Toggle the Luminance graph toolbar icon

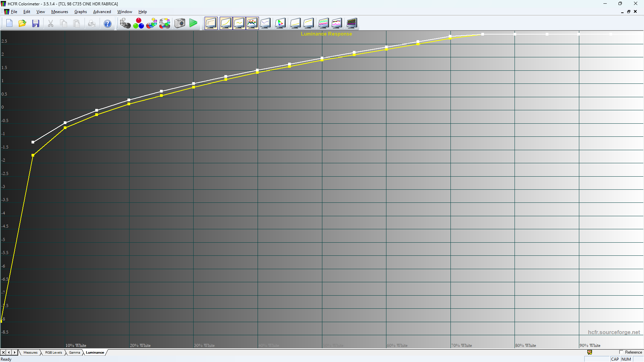(226, 23)
